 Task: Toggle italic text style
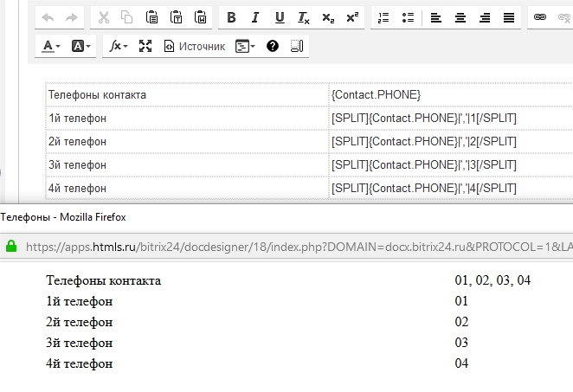255,17
